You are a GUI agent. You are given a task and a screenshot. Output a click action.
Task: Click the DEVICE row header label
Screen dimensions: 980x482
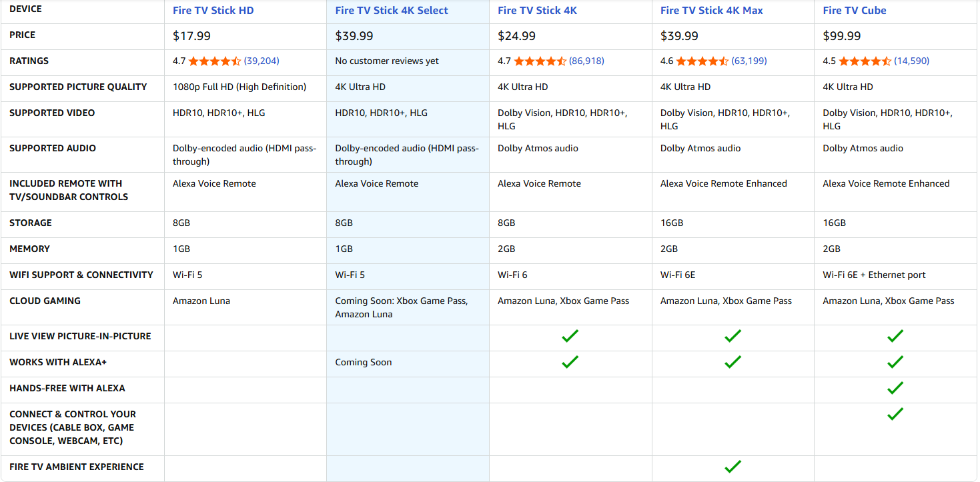(x=26, y=9)
